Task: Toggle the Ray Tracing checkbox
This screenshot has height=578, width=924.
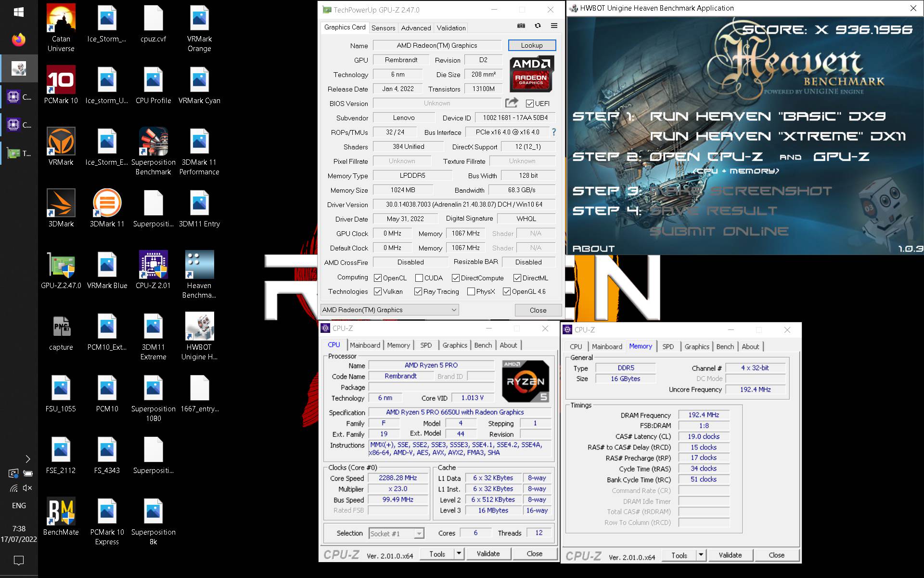Action: coord(418,291)
